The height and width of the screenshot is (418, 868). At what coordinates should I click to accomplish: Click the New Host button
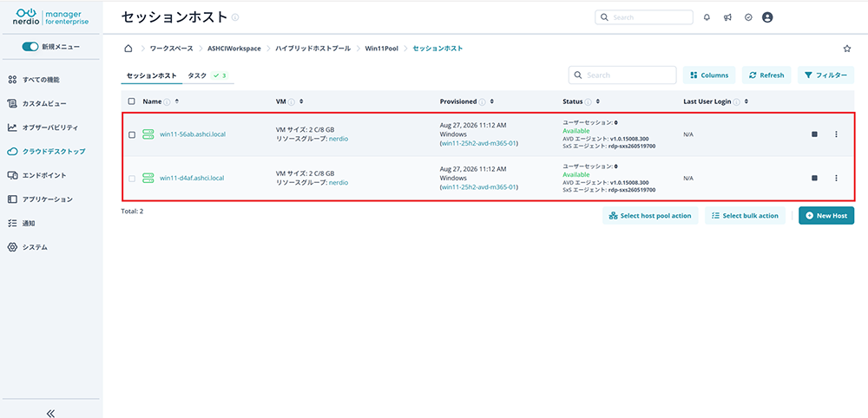826,216
